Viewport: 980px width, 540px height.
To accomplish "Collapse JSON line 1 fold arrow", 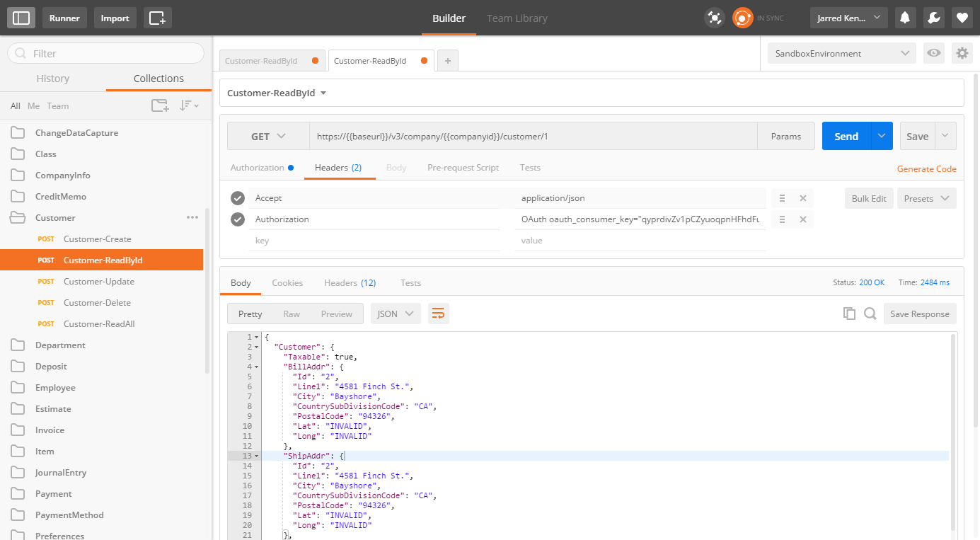I will pyautogui.click(x=256, y=338).
